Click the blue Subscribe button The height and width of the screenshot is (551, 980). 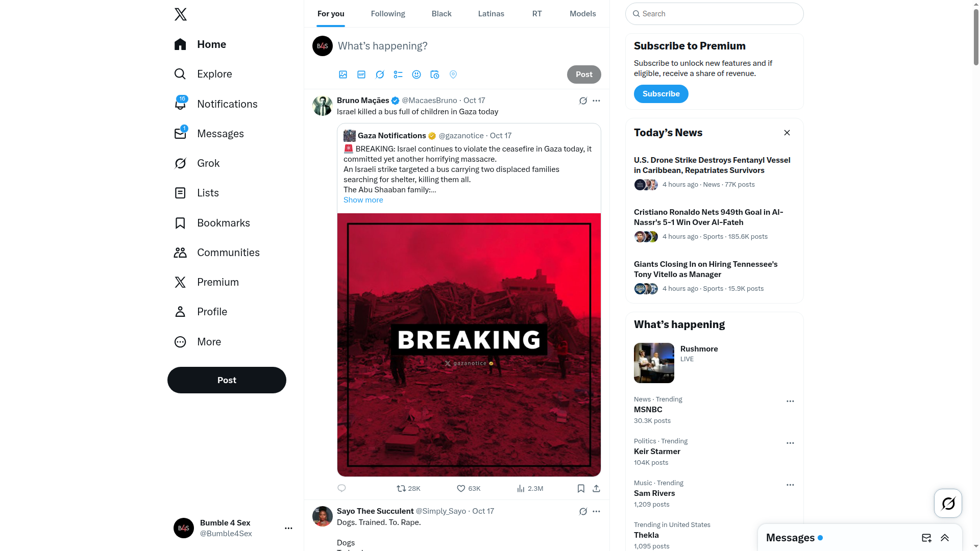click(x=661, y=94)
